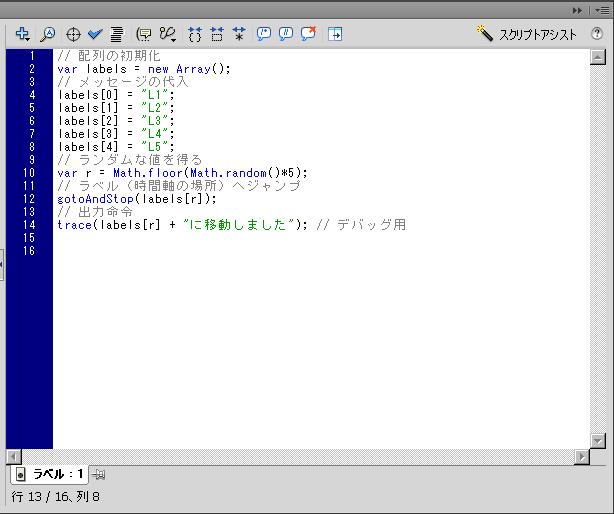This screenshot has width=614, height=514.
Task: Click the gotoAndStop(labels[r]); line
Action: pos(137,199)
